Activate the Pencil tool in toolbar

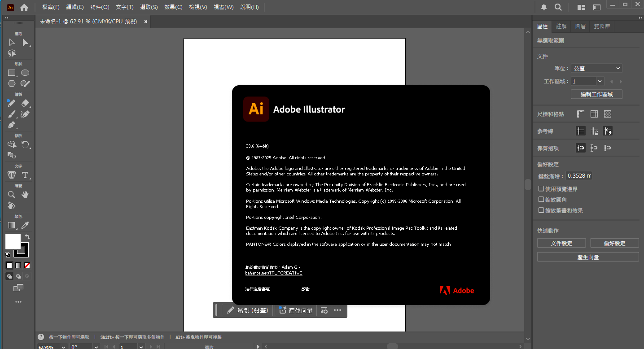(12, 103)
